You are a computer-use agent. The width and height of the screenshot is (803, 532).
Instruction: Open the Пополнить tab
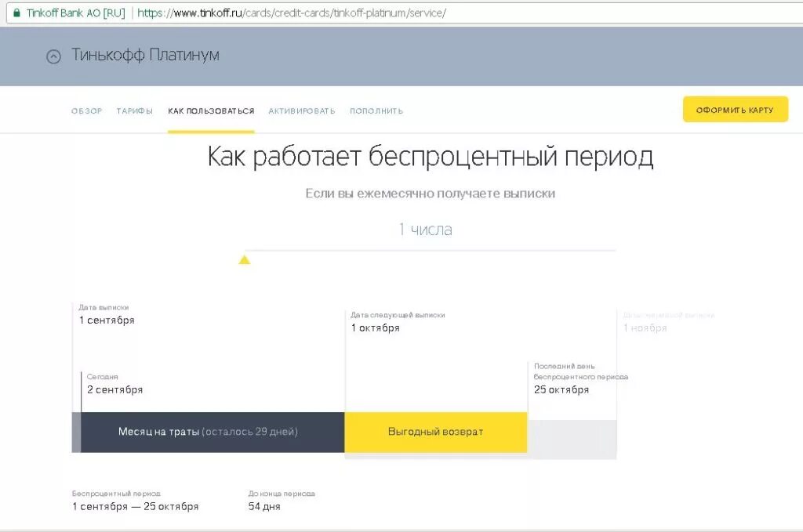tap(376, 111)
